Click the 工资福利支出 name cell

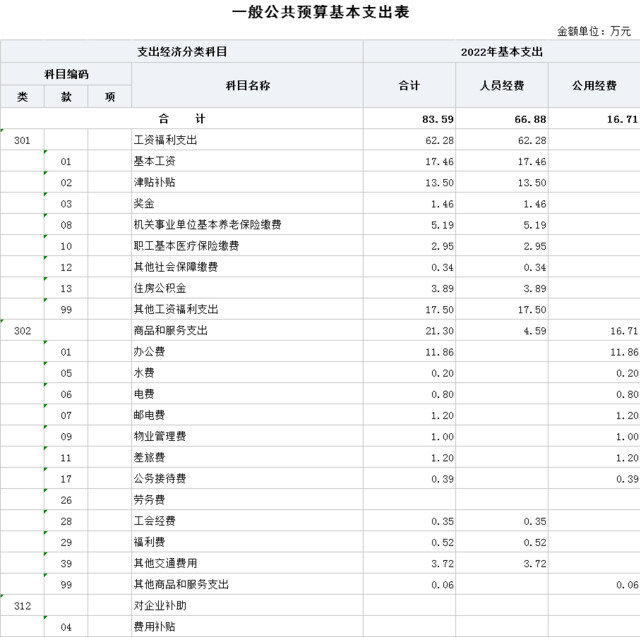pyautogui.click(x=165, y=140)
